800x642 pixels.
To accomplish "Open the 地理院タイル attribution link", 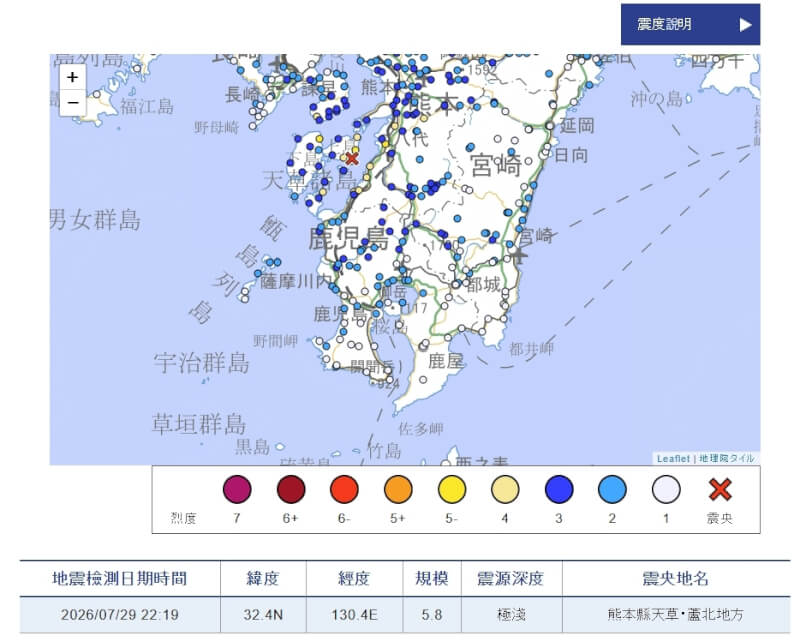I will tap(727, 459).
